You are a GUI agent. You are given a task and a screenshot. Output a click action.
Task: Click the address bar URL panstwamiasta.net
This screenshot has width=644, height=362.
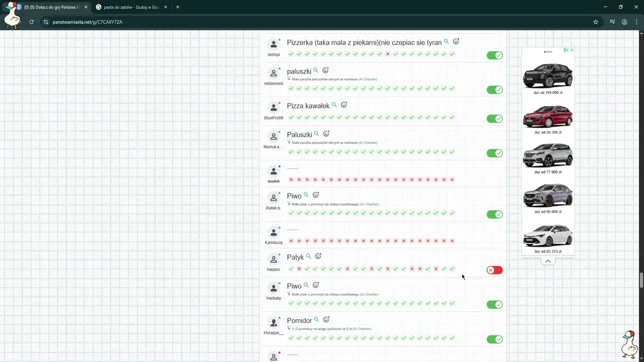point(88,22)
